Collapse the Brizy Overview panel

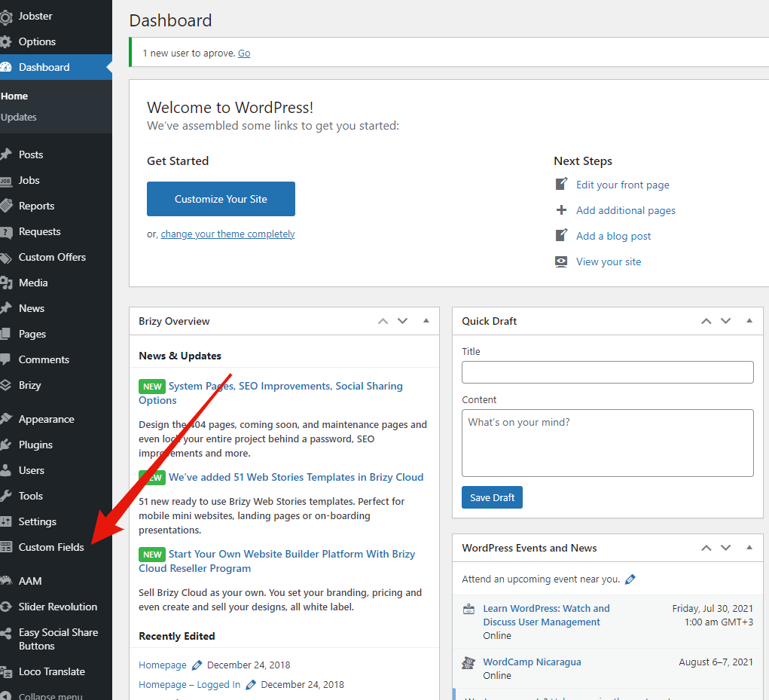pos(426,321)
